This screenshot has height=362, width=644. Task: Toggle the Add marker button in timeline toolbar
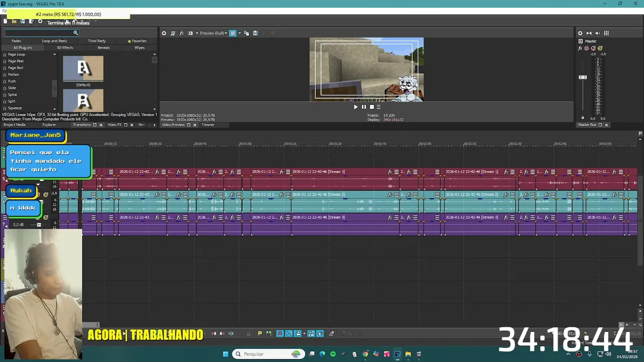pos(260,333)
